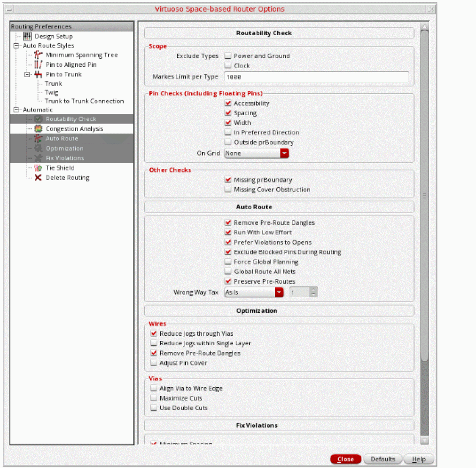Screen dimensions: 476x468
Task: Open the window menu icon in title bar
Action: 9,9
